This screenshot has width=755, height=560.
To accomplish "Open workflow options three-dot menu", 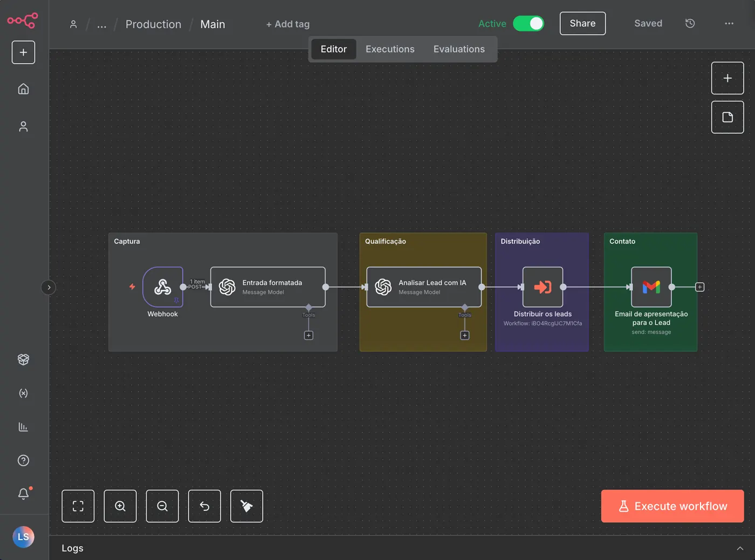I will point(729,23).
